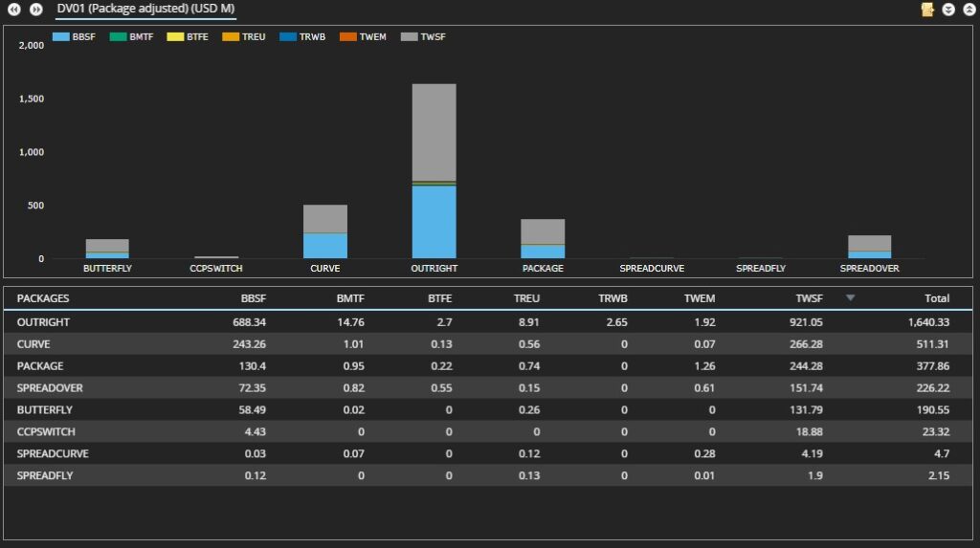Open the DV01 (Package adjusted) tab

(145, 9)
